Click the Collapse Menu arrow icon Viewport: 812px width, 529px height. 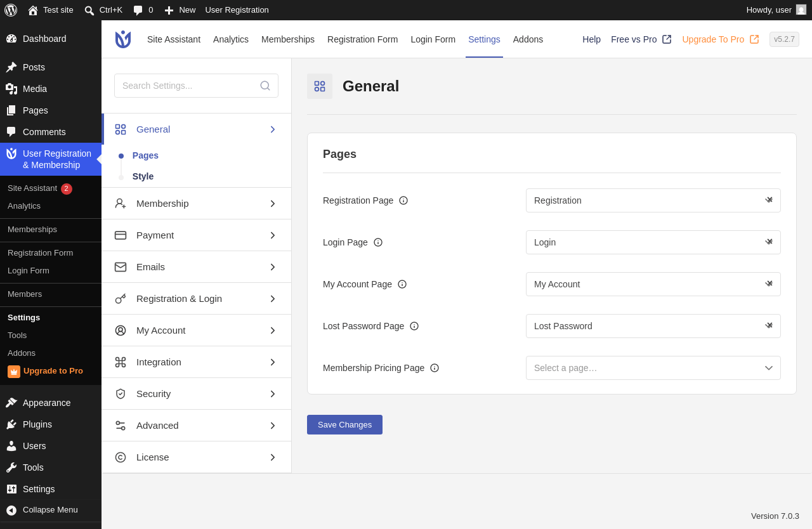tap(11, 510)
